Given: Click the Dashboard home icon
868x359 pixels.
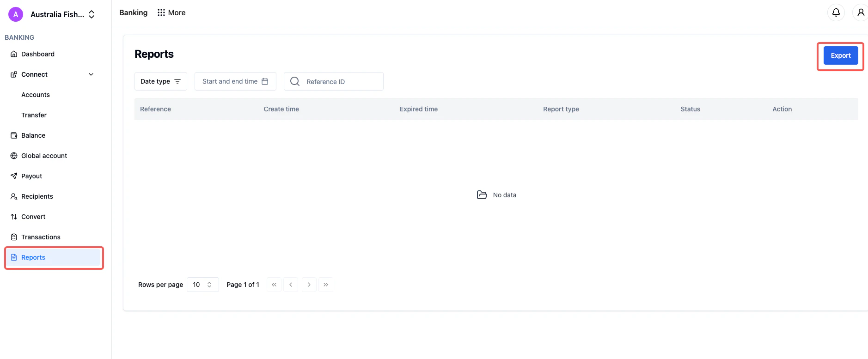Looking at the screenshot, I should click(14, 54).
